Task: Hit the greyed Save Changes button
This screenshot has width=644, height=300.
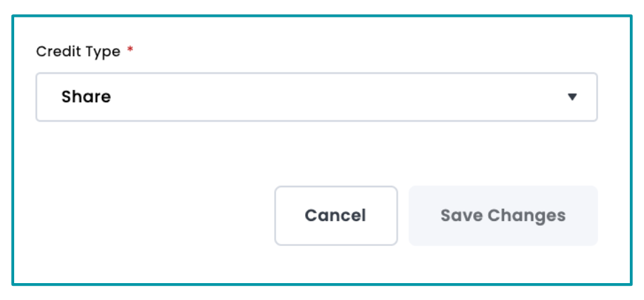Action: (503, 216)
